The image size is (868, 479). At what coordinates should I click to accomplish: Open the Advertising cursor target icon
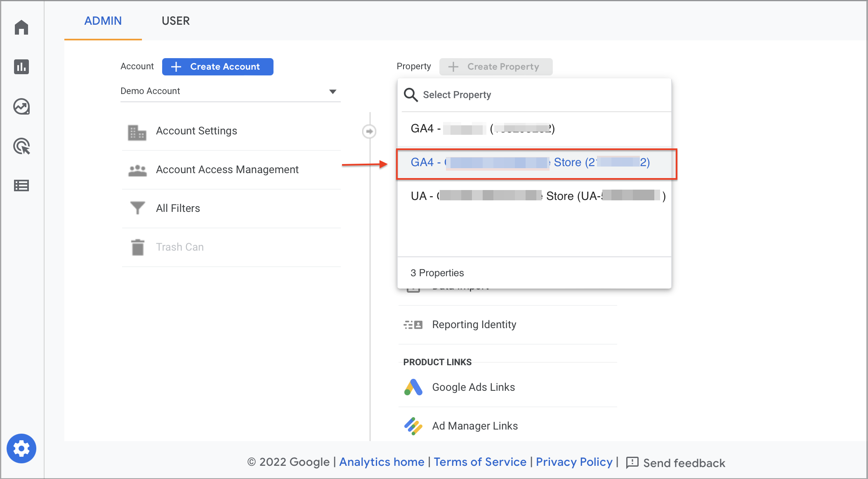click(21, 146)
